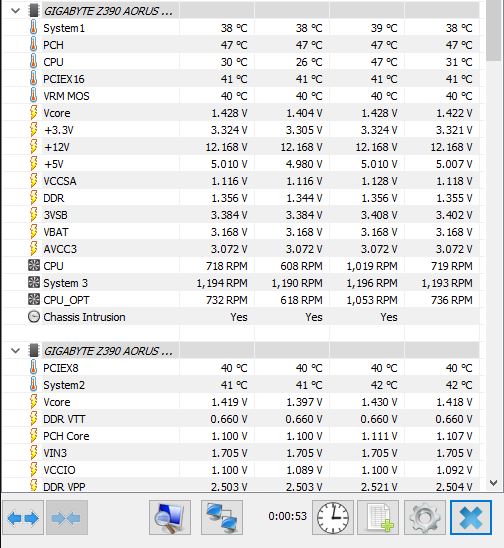The height and width of the screenshot is (548, 504).
Task: Click the chip icon of the group above System1
Action: pos(34,10)
